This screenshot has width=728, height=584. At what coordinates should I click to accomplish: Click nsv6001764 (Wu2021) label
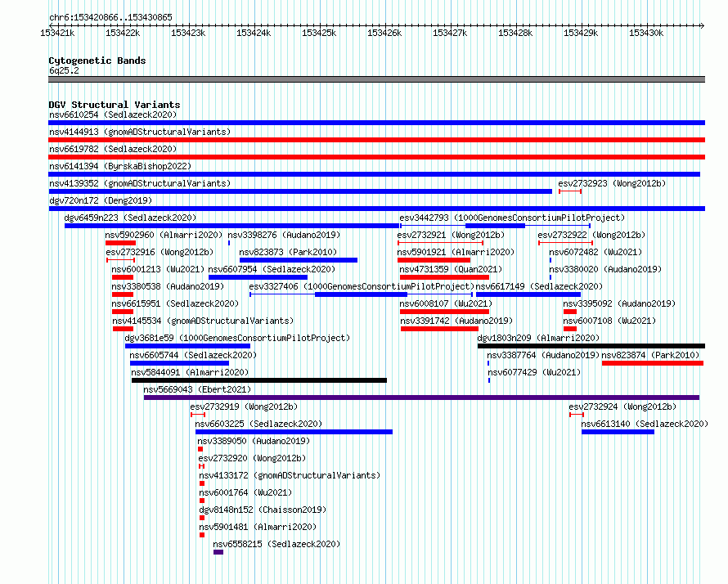[245, 492]
